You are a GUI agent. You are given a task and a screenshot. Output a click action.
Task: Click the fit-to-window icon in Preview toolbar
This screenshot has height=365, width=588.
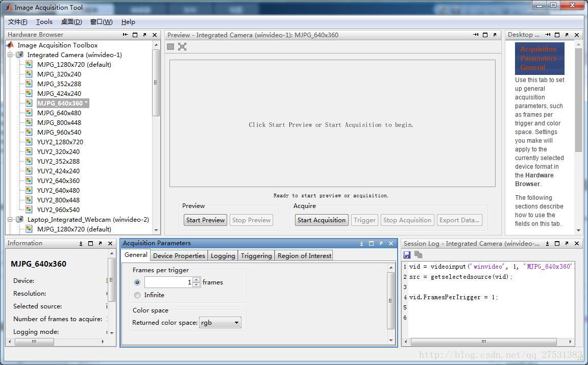[182, 46]
